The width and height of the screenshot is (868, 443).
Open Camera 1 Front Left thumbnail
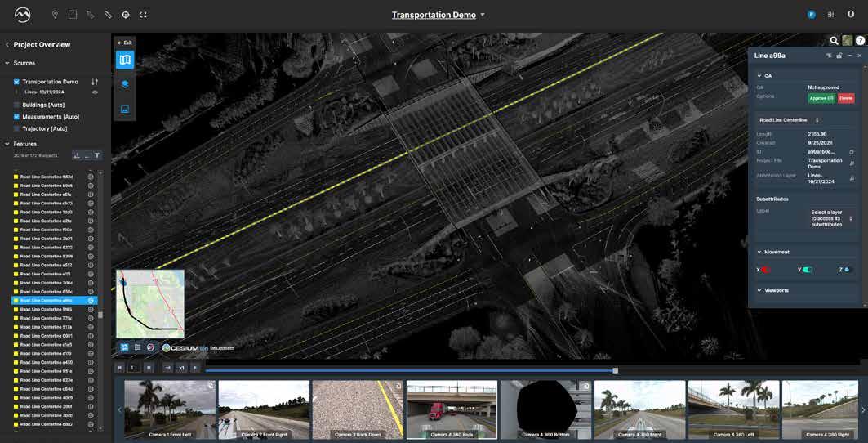tap(170, 409)
